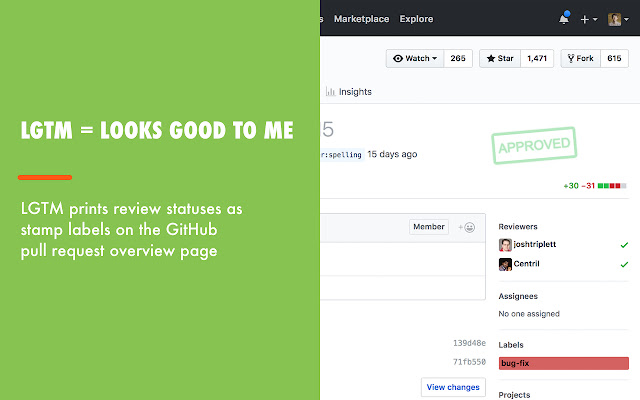Click the r:spelling branch label
640x400 pixels.
[341, 155]
